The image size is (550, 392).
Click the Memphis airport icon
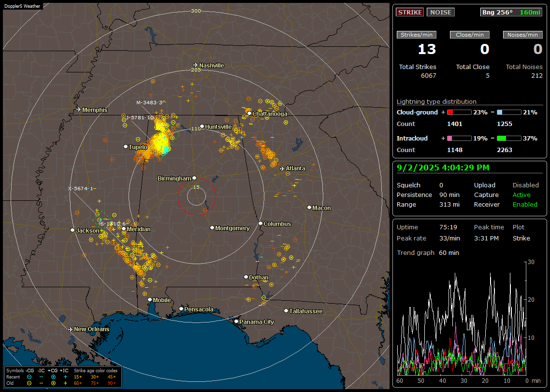79,110
